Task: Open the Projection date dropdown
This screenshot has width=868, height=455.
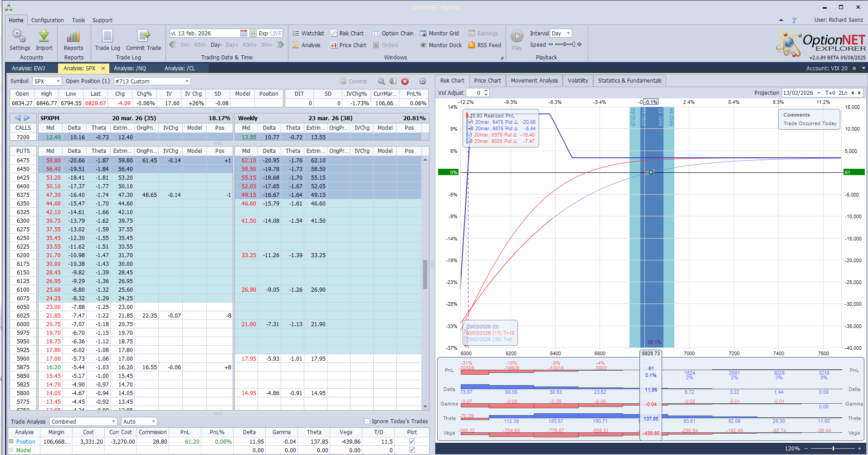Action: [x=819, y=93]
